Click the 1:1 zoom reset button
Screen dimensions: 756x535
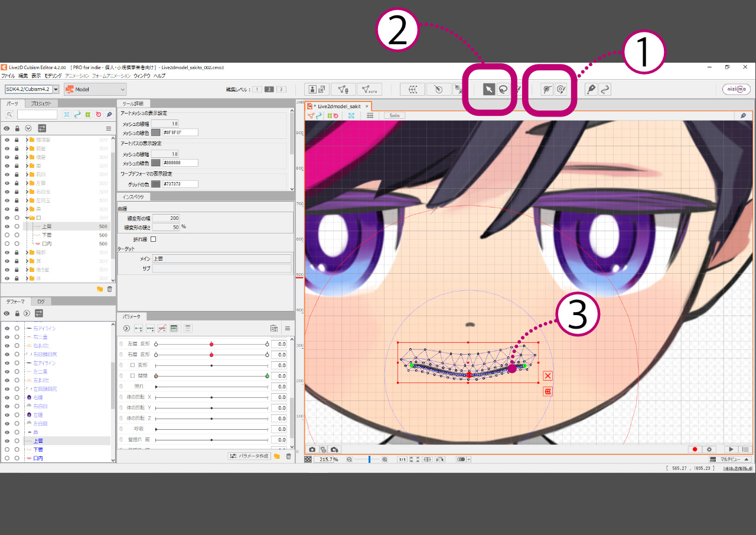coord(402,459)
